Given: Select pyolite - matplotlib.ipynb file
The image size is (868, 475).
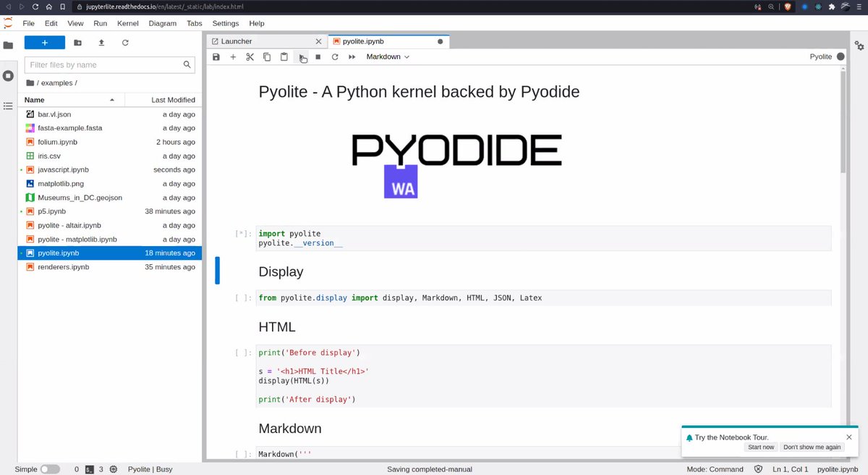Looking at the screenshot, I should pyautogui.click(x=110, y=239).
